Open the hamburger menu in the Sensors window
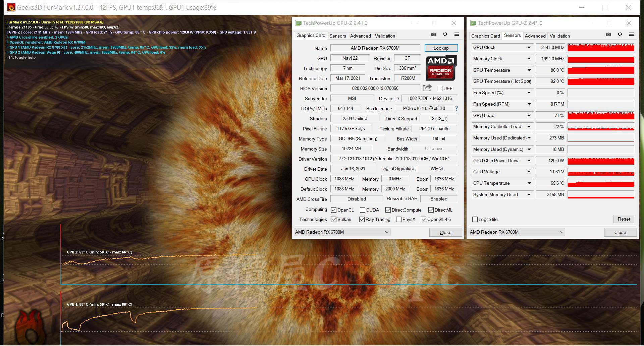This screenshot has width=644, height=346. pyautogui.click(x=631, y=34)
